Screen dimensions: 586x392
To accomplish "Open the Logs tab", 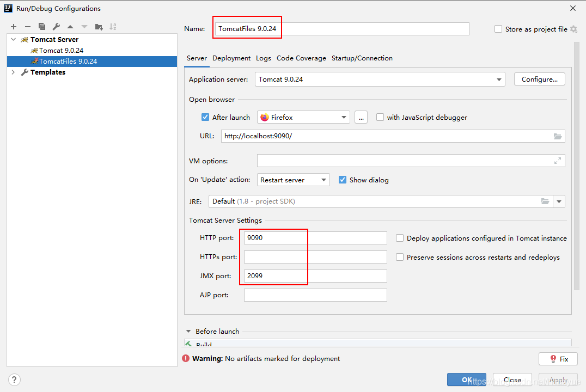I will tap(264, 58).
